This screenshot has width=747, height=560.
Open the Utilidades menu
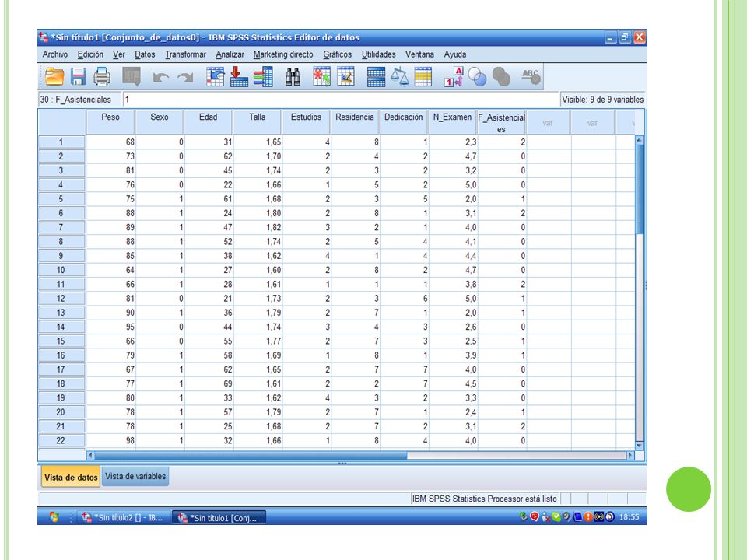pyautogui.click(x=378, y=54)
